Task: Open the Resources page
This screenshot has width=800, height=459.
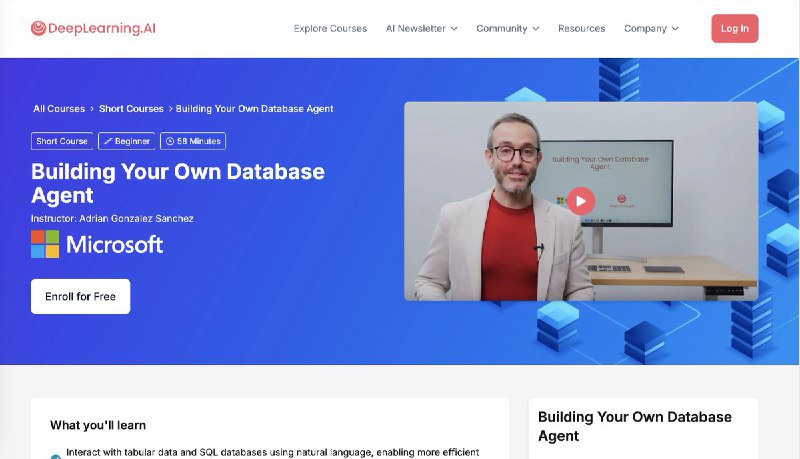Action: pos(581,29)
